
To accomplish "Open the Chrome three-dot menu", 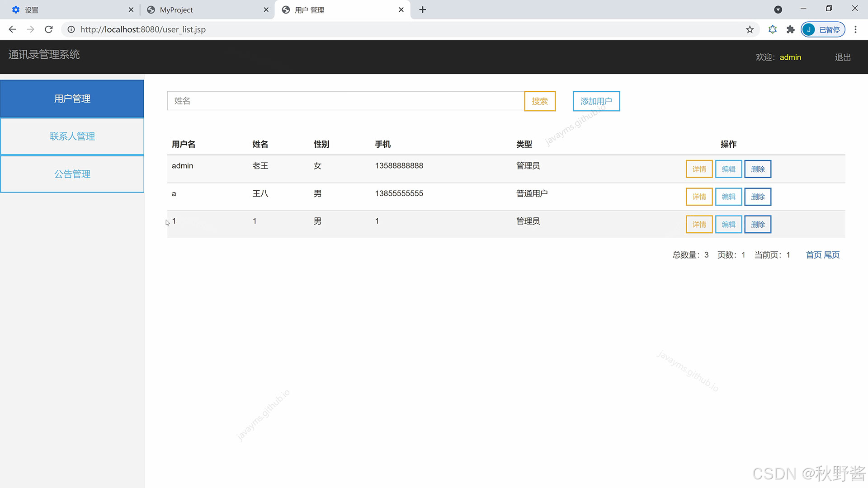I will (x=855, y=29).
